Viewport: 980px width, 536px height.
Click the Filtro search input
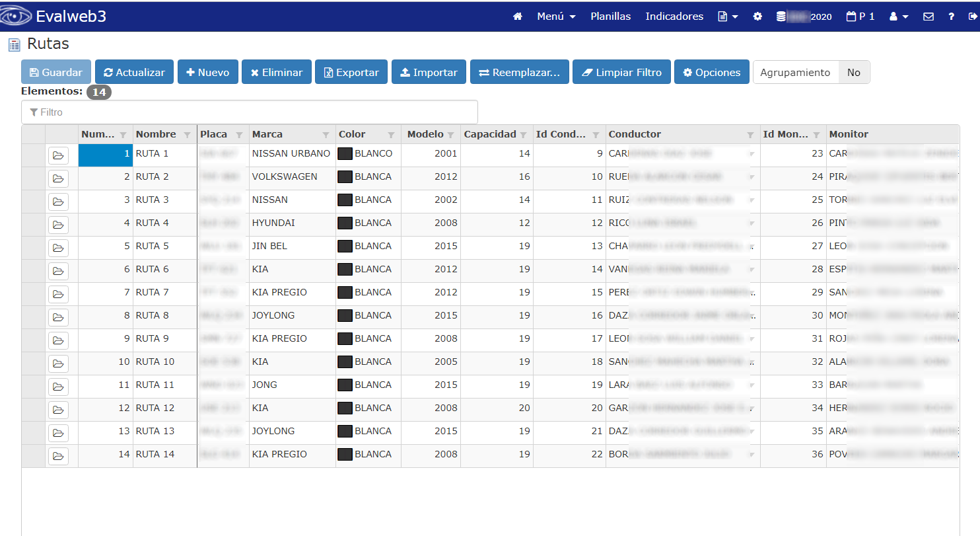[250, 112]
